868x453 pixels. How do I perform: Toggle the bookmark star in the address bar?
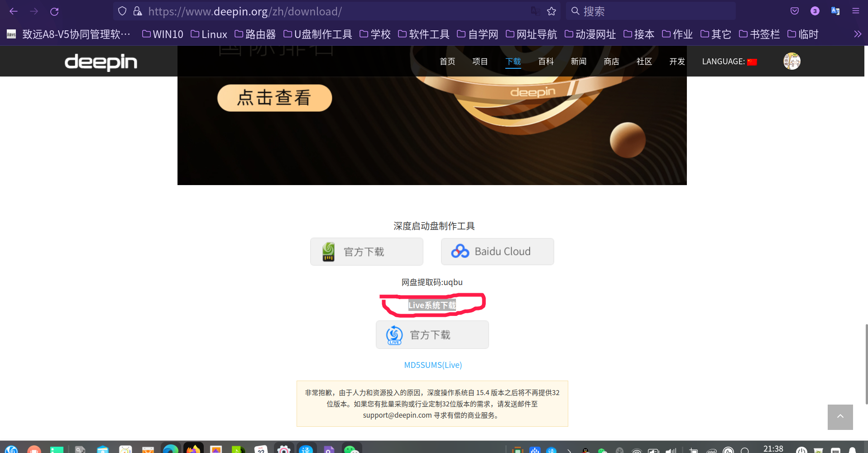point(551,11)
